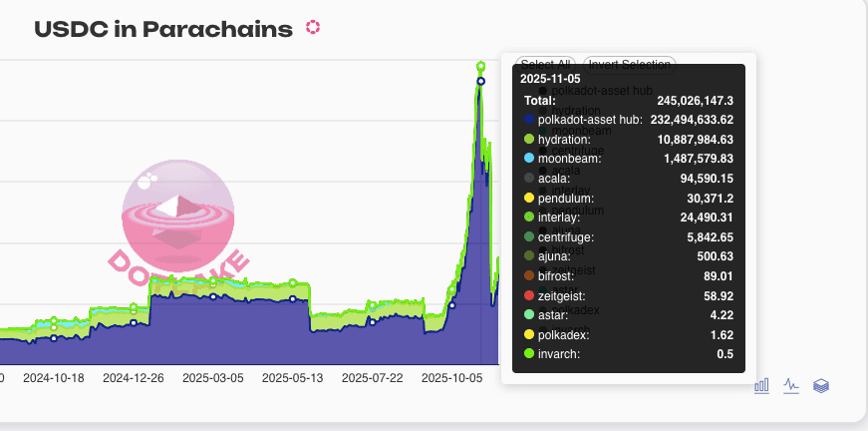This screenshot has width=868, height=431.
Task: Click the 2025-10-05 date axis label
Action: pos(453,378)
